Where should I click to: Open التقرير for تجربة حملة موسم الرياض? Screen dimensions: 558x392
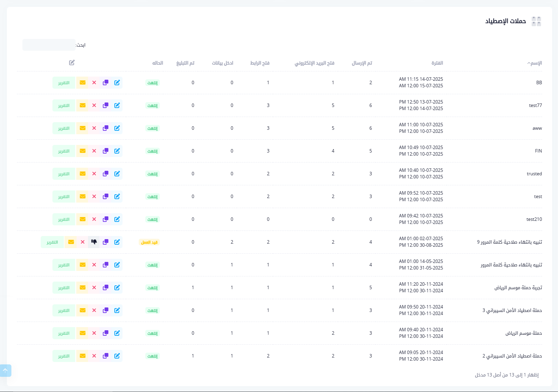64,288
